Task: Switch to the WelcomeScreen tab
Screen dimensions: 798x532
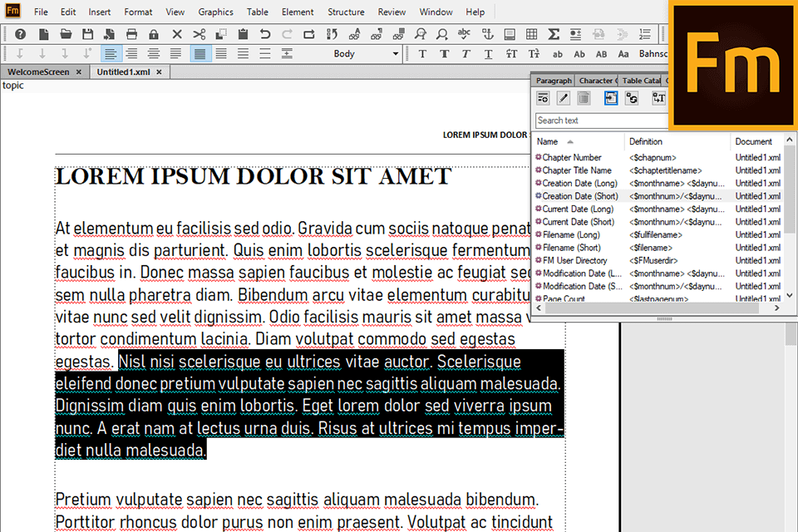Action: pos(38,72)
